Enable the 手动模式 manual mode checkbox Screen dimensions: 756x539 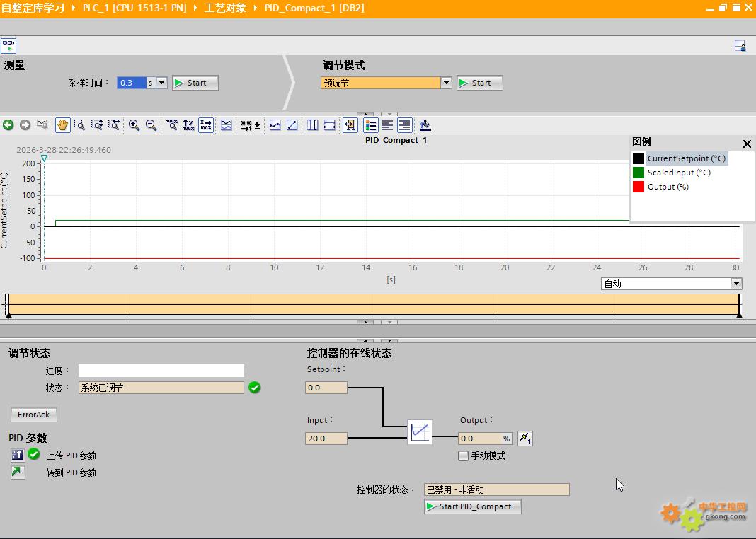(x=463, y=456)
